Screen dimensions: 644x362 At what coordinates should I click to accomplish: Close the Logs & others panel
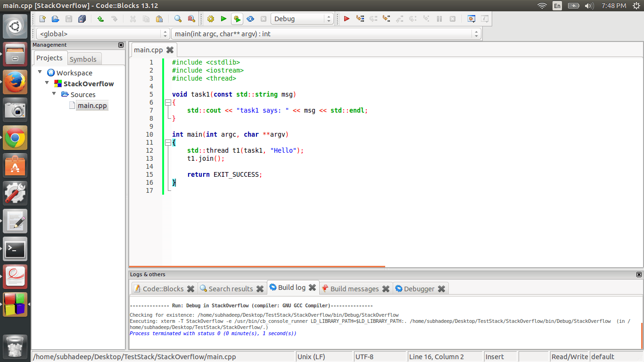pyautogui.click(x=639, y=274)
